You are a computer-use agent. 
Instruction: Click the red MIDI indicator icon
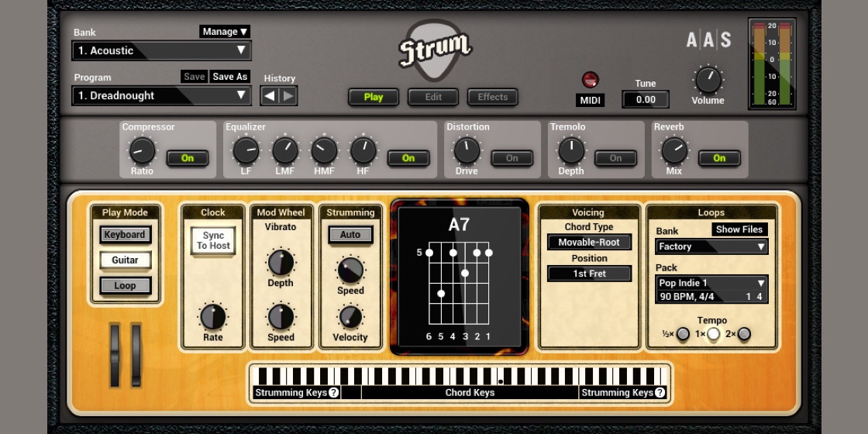(x=591, y=80)
